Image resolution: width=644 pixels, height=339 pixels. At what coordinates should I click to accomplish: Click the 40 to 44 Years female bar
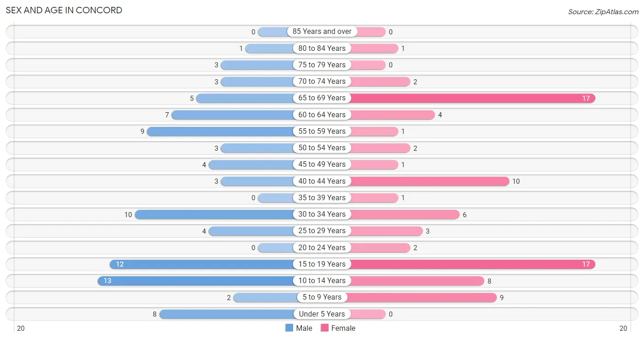pos(429,181)
